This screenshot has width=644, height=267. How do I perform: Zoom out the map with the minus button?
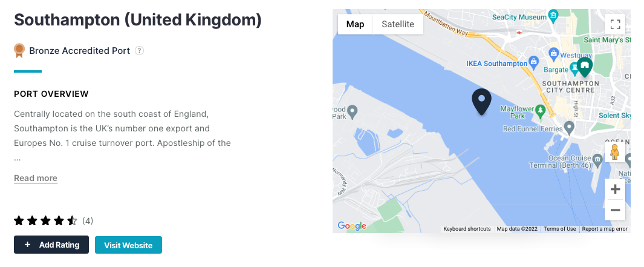(615, 210)
